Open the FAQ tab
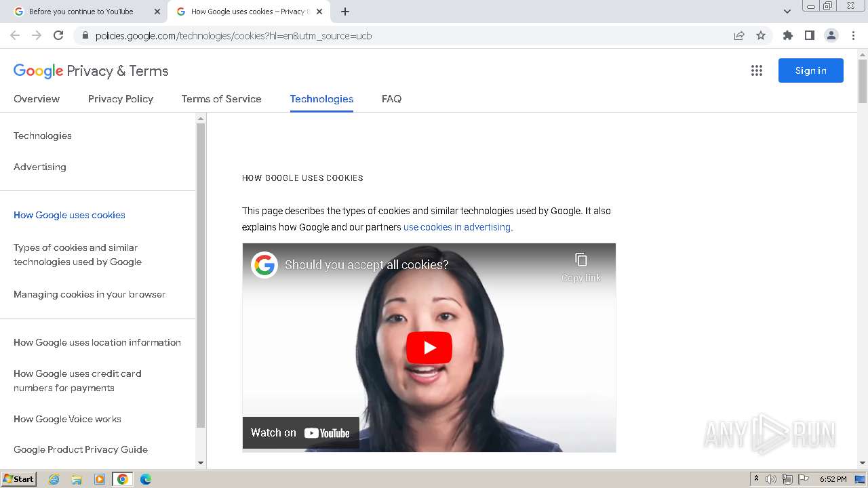The height and width of the screenshot is (488, 868). (391, 99)
